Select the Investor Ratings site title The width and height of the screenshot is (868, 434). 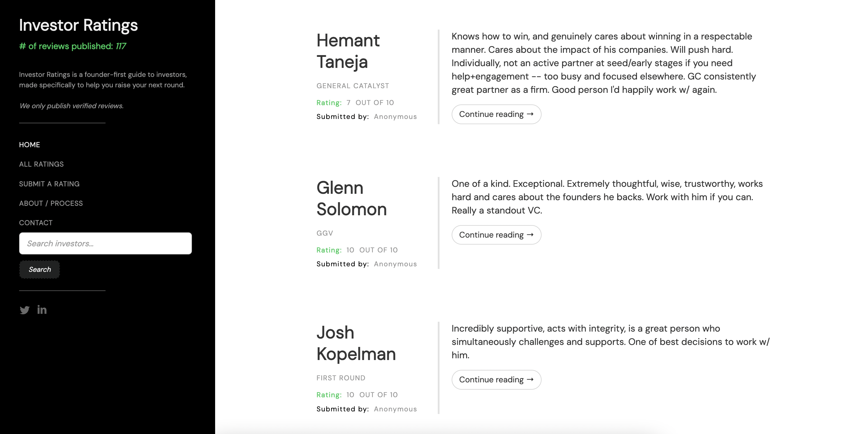click(78, 25)
